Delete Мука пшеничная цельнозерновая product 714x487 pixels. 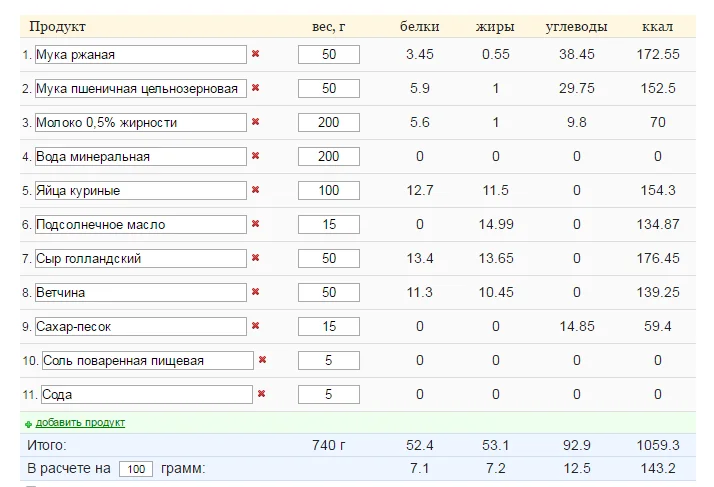[x=255, y=87]
